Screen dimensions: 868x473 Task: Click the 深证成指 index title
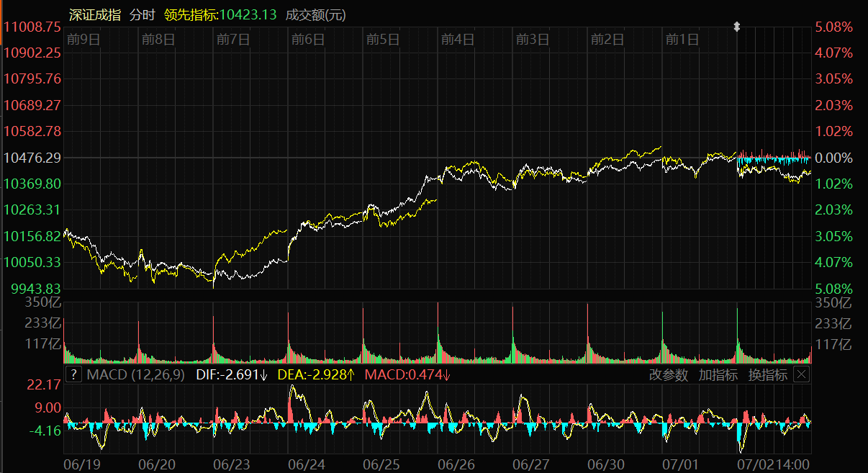tap(95, 14)
